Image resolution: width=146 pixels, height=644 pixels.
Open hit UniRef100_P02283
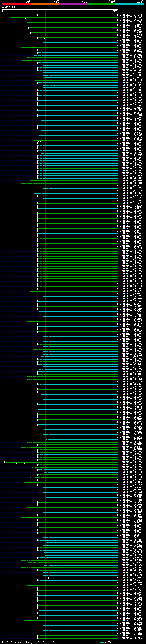tap(131, 316)
